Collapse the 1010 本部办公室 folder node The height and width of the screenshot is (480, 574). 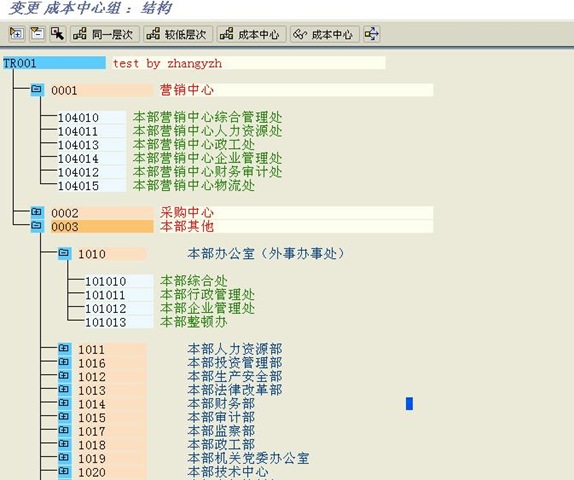(64, 253)
